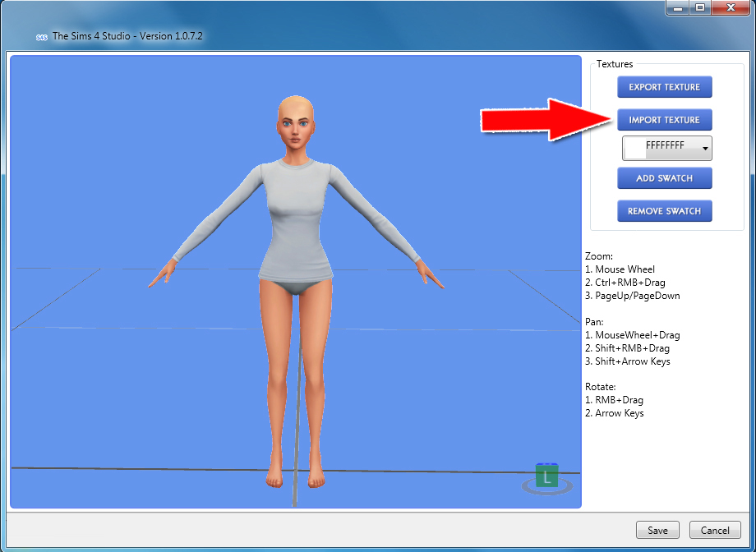Viewport: 756px width, 552px height.
Task: Click the 'Mouse Wheel' zoom instruction text
Action: point(625,269)
